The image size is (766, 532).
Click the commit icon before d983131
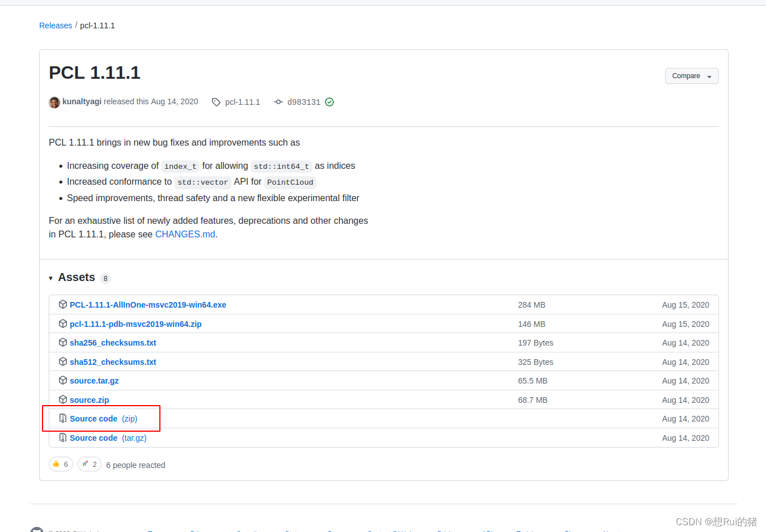(x=278, y=102)
